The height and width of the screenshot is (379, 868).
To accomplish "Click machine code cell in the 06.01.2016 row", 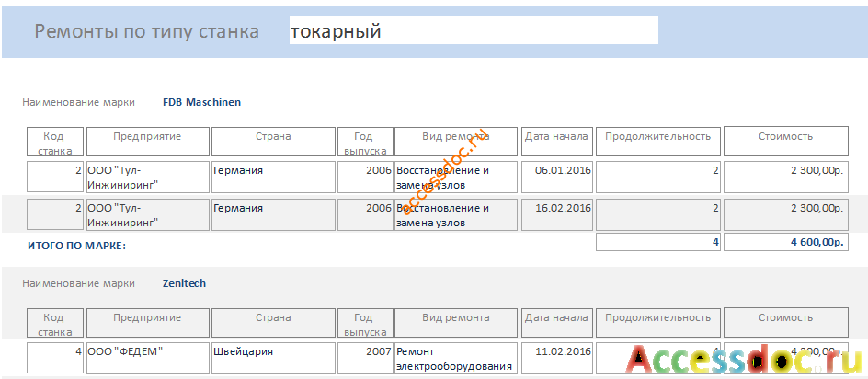I will click(x=55, y=177).
